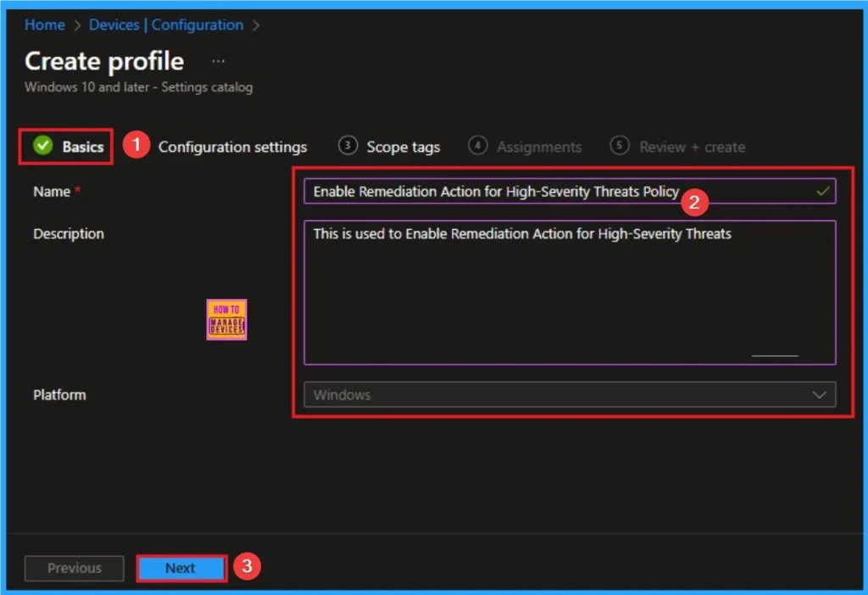Open the ellipsis menu beside Create profile title
868x595 pixels.
218,59
